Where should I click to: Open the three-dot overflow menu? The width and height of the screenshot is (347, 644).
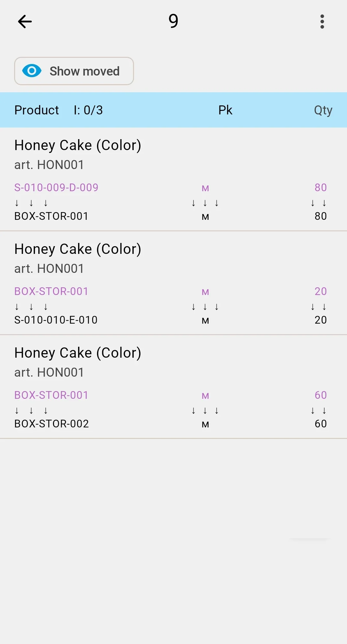(322, 22)
